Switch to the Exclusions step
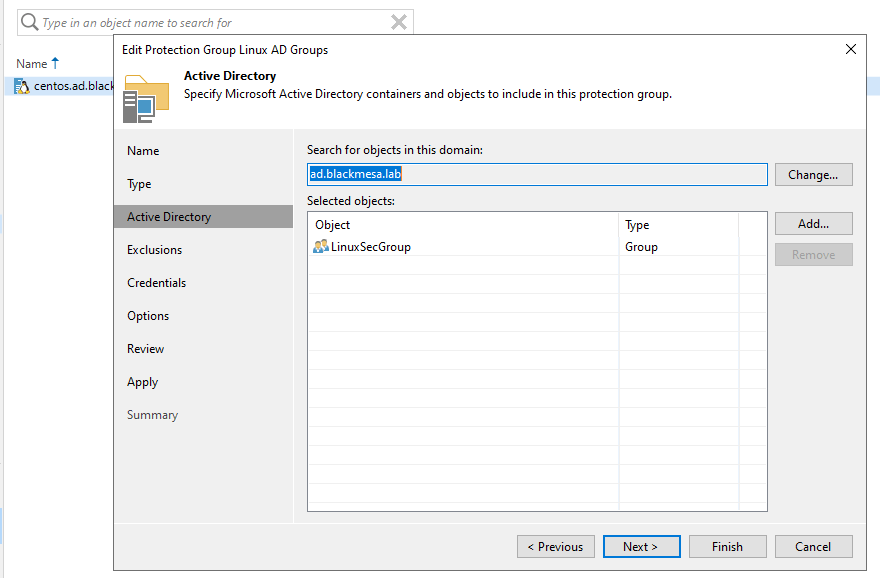 pyautogui.click(x=160, y=249)
